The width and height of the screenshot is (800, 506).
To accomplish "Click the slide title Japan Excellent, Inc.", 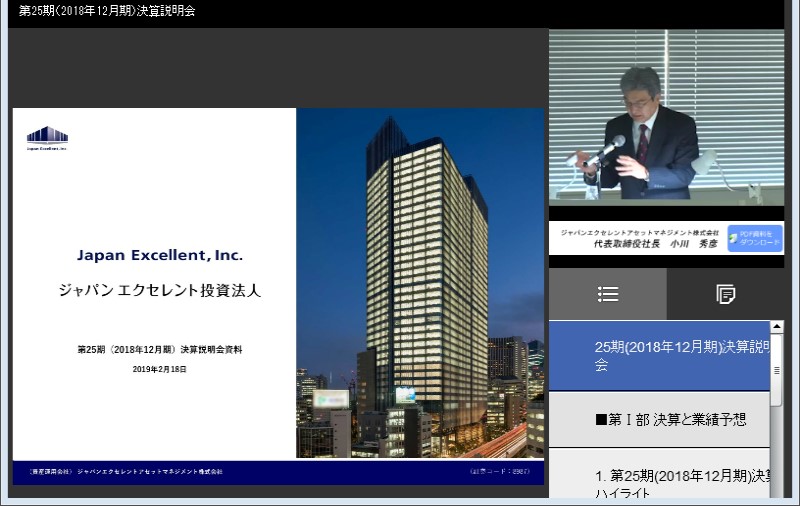I will click(160, 255).
